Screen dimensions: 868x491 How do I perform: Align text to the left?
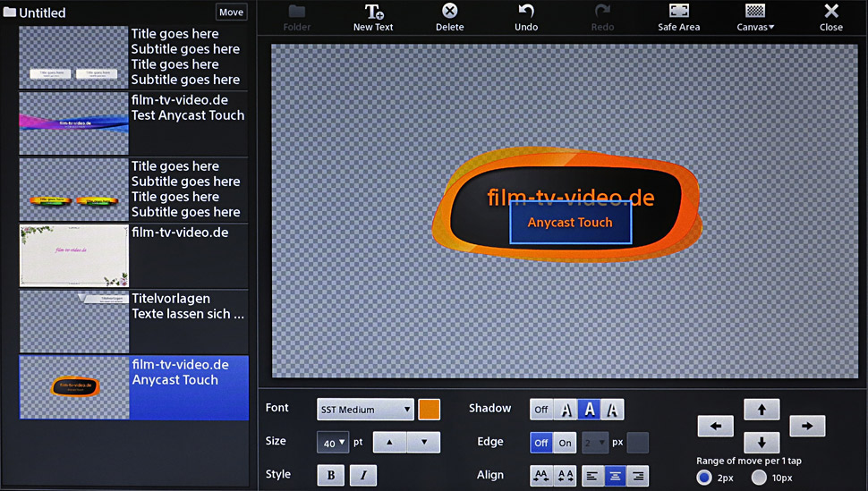(x=592, y=476)
